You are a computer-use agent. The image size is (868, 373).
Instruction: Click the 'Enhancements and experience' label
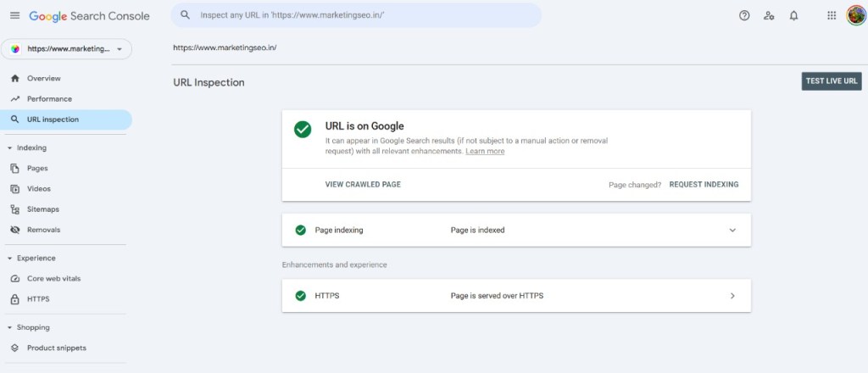[334, 265]
